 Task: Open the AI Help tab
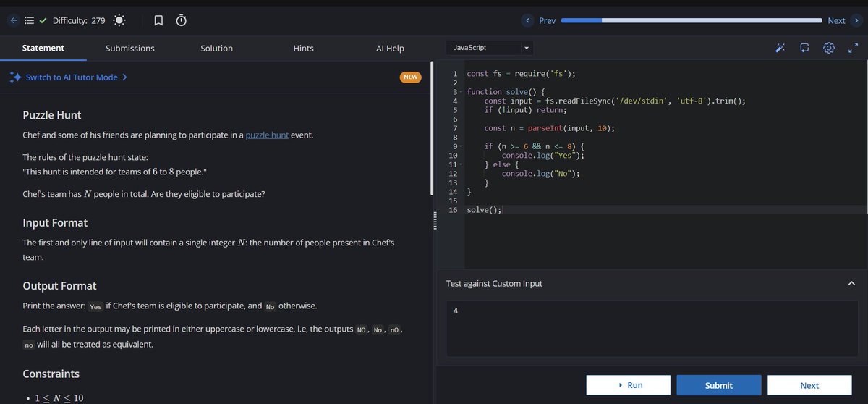391,48
